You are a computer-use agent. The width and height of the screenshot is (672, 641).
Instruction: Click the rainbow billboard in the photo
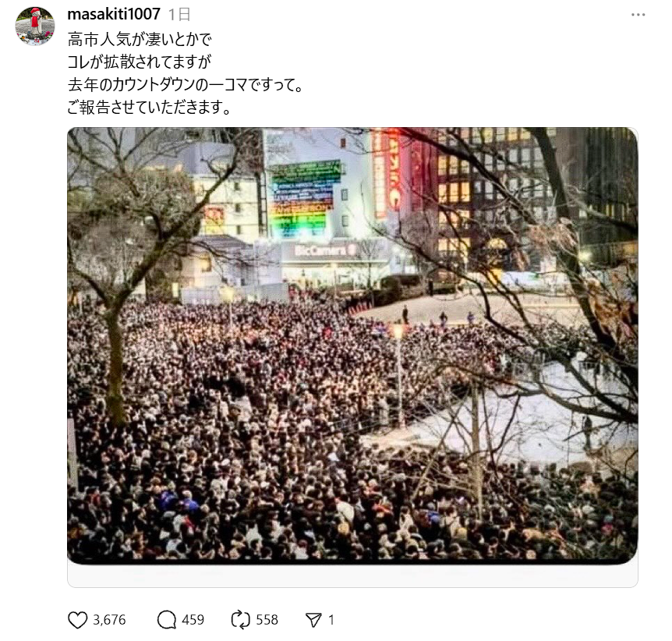tap(302, 200)
